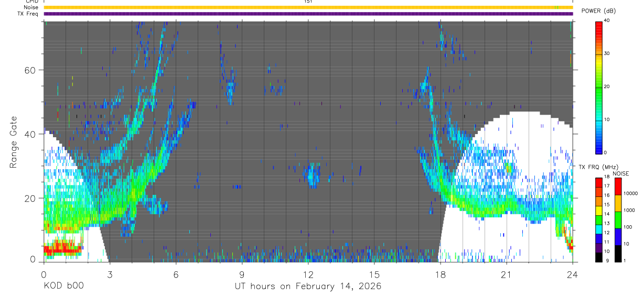Select the '20' tick on the POWER scale
Screen dimensions: 644x297
[607, 86]
